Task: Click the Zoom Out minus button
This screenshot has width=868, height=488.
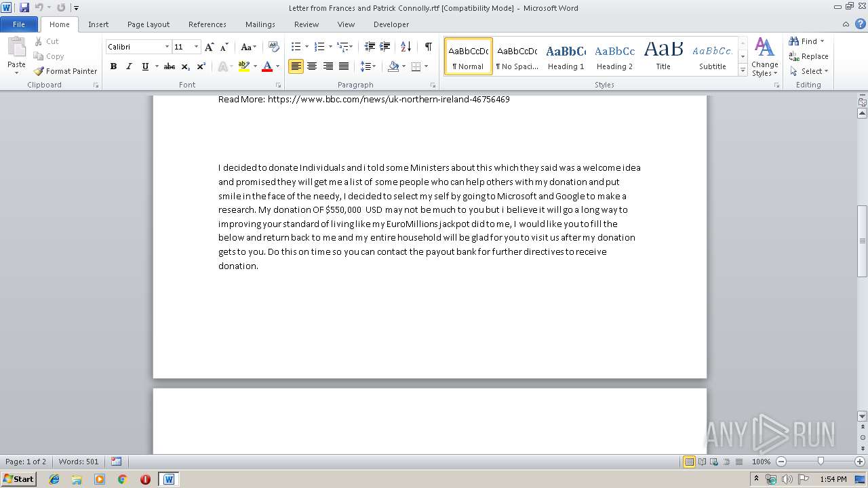Action: click(781, 462)
